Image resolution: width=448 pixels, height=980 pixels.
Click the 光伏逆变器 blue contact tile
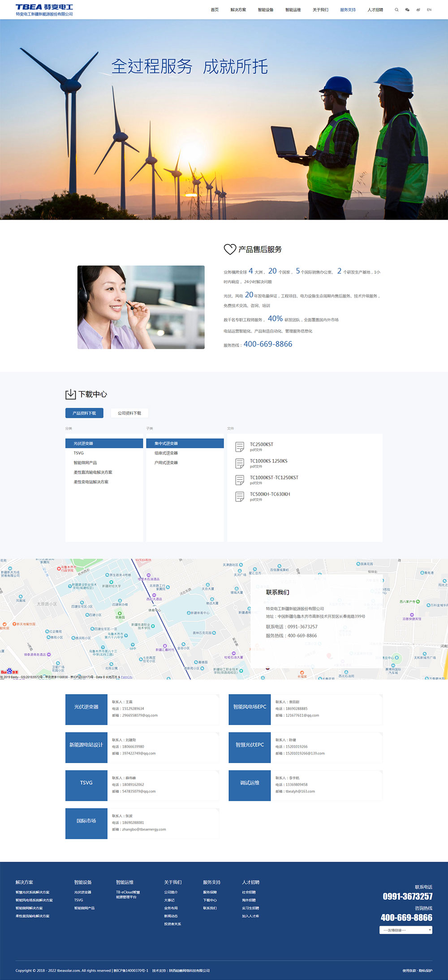[x=86, y=710]
